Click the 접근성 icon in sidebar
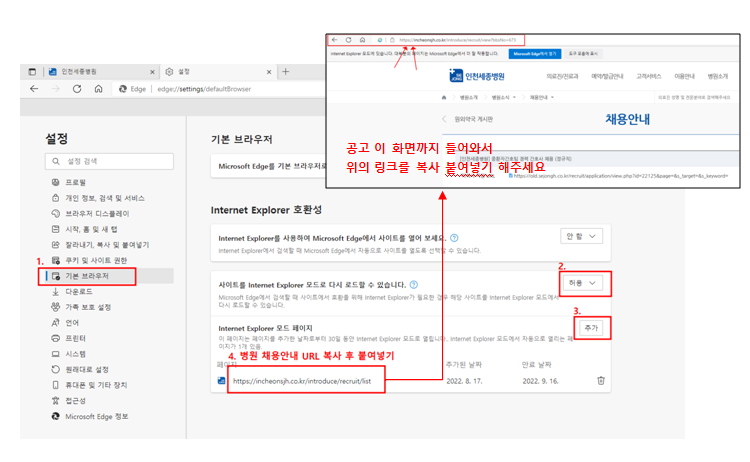The image size is (750, 462). (x=55, y=400)
